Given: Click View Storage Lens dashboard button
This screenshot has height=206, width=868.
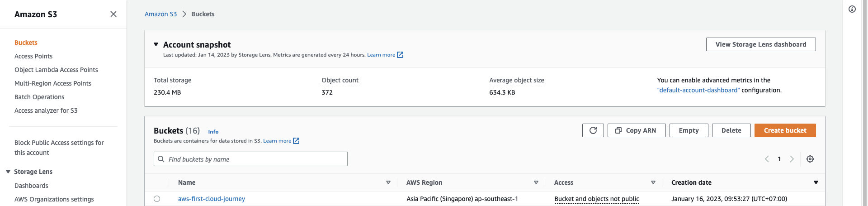Looking at the screenshot, I should (761, 44).
